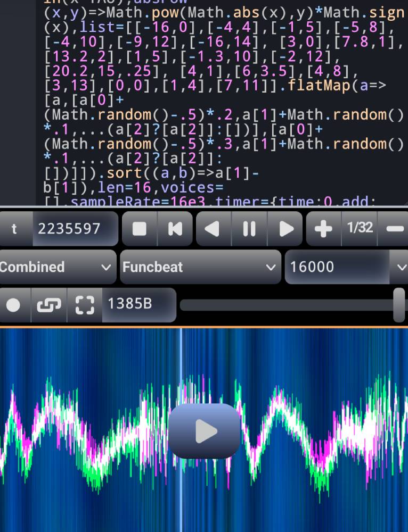Pause playback in the control bar
The height and width of the screenshot is (532, 408).
(x=249, y=229)
